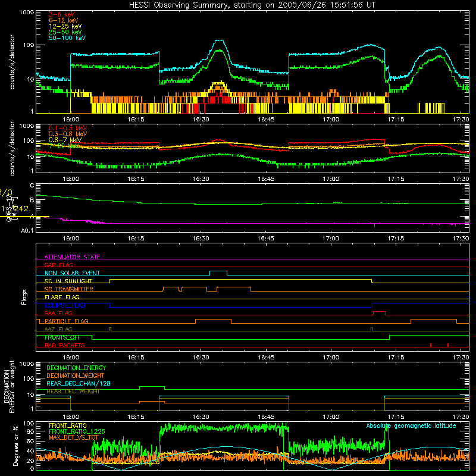476x476 pixels.
Task: Select the FRONT_RATIO_1225 legend label
Action: coord(77,431)
